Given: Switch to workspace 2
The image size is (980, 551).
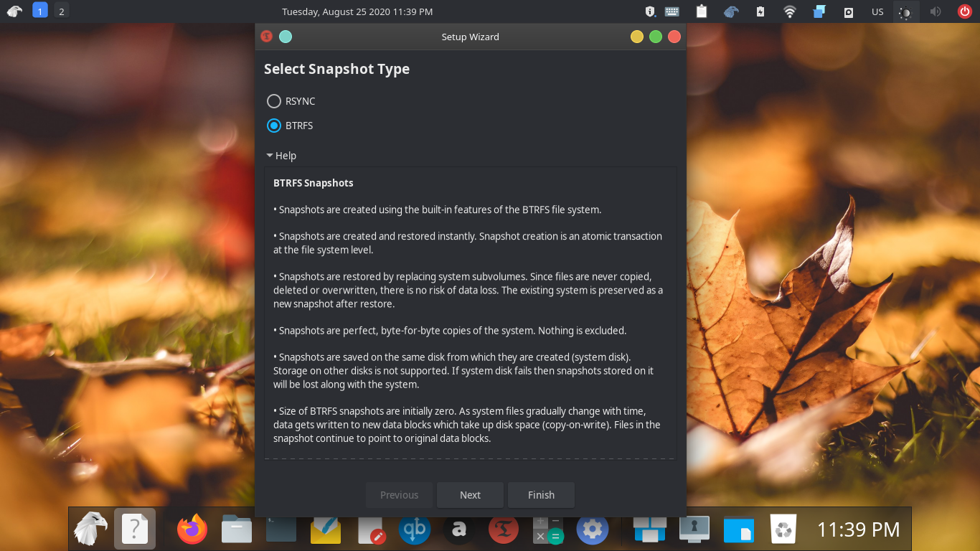Looking at the screenshot, I should pos(62,11).
